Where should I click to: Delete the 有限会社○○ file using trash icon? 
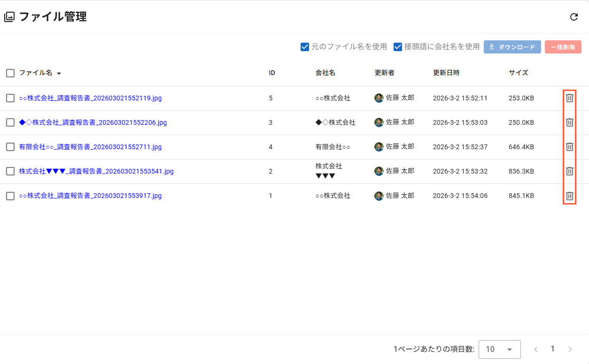569,147
